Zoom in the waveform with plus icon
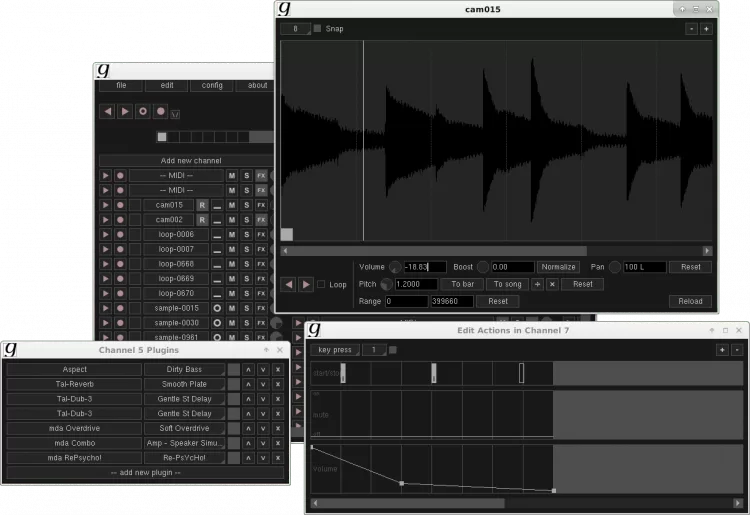 click(706, 29)
